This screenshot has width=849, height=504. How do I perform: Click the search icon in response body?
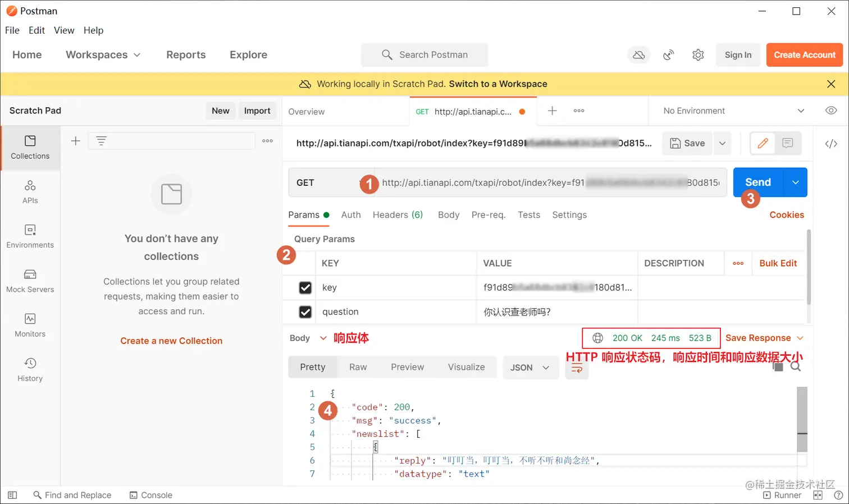point(796,366)
